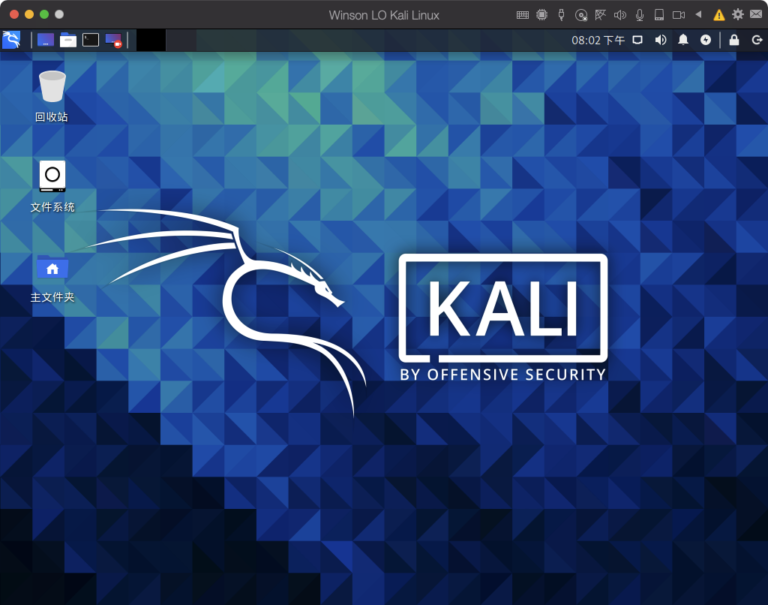
Task: Open the Parallels keyboard icon in title bar
Action: pyautogui.click(x=523, y=15)
